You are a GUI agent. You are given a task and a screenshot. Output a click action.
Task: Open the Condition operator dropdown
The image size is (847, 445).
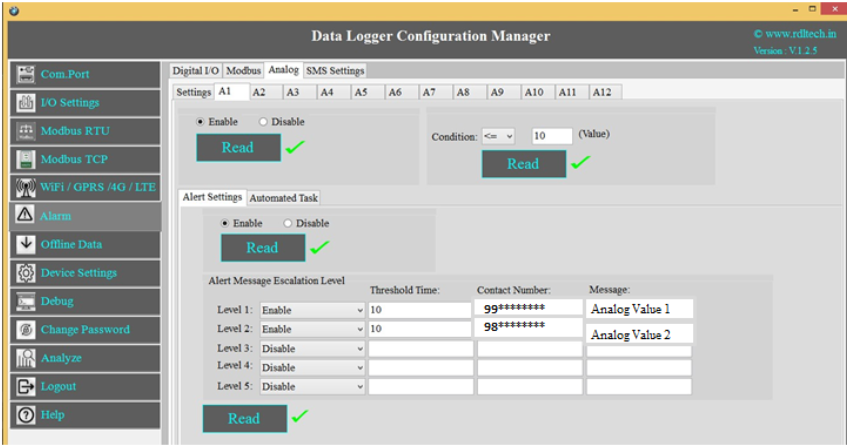coord(498,136)
